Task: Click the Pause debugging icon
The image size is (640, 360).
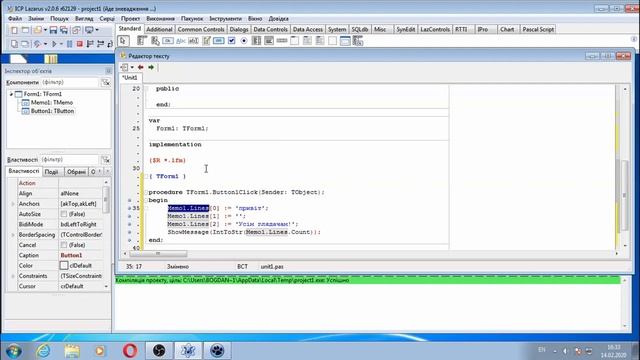Action: 69,44
